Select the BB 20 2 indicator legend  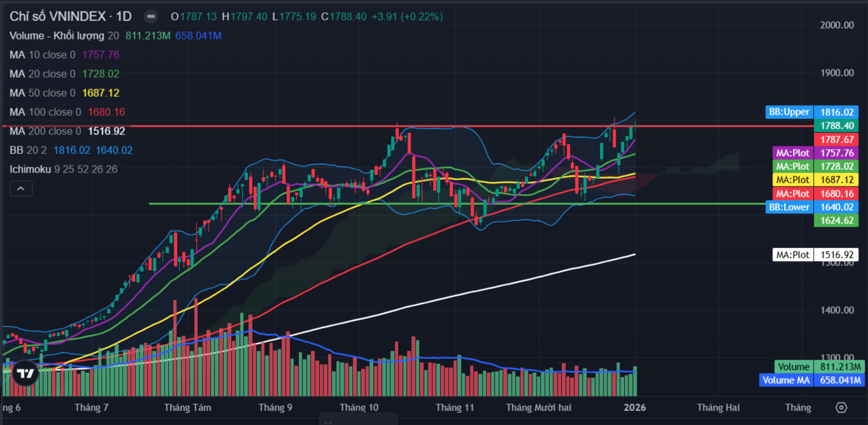point(29,150)
